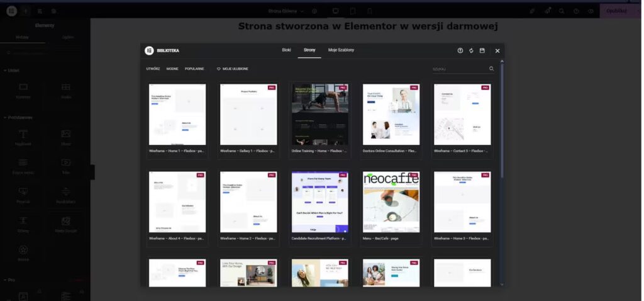Switch to the Widżety tab in sidebar
Image resolution: width=644 pixels, height=301 pixels.
[22, 37]
